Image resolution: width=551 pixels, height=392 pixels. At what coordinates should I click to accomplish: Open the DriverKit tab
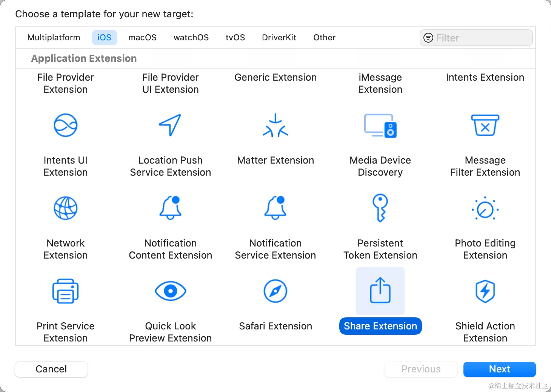pyautogui.click(x=279, y=38)
